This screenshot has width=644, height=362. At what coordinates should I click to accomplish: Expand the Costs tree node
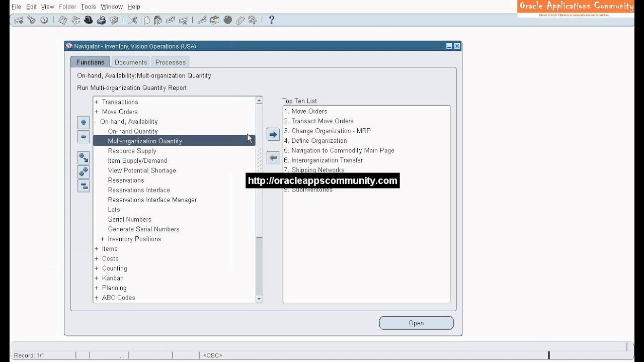(x=97, y=258)
